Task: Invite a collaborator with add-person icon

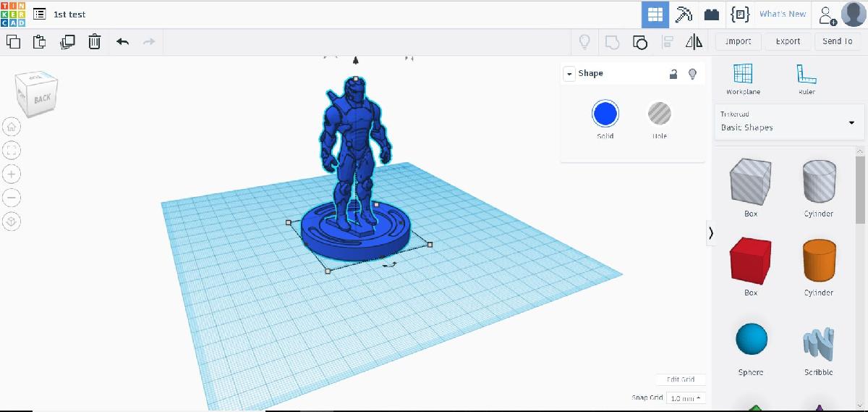Action: (826, 14)
